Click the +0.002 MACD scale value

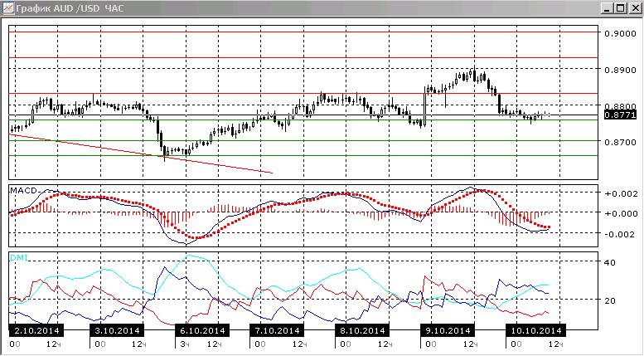coord(621,193)
